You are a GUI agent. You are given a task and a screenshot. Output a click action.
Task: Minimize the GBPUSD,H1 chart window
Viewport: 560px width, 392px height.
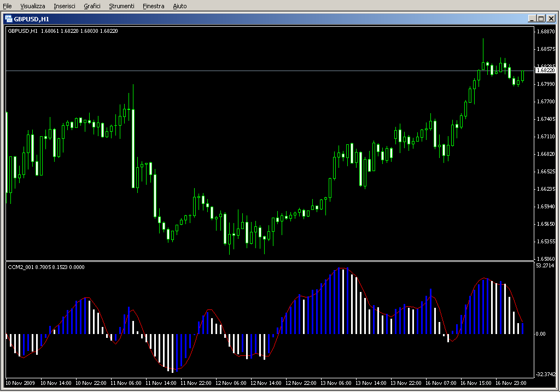[x=532, y=19]
